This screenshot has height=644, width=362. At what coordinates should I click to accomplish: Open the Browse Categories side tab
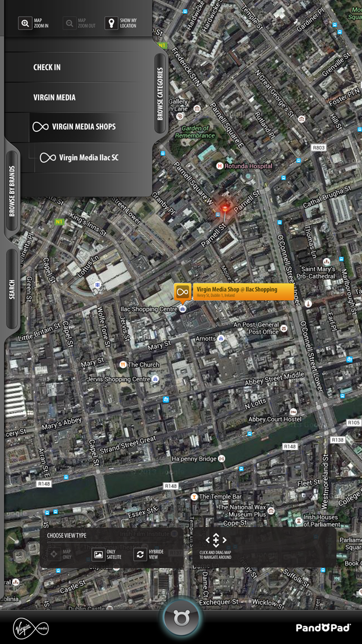click(160, 94)
